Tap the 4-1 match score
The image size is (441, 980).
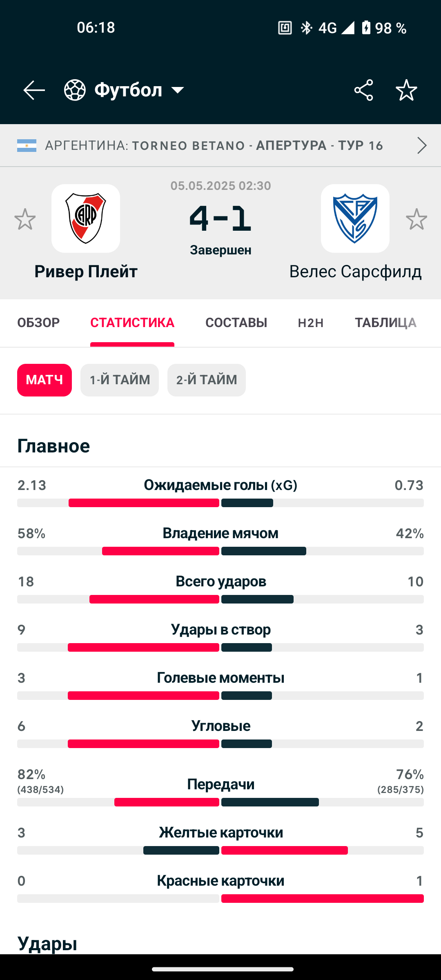tap(220, 218)
